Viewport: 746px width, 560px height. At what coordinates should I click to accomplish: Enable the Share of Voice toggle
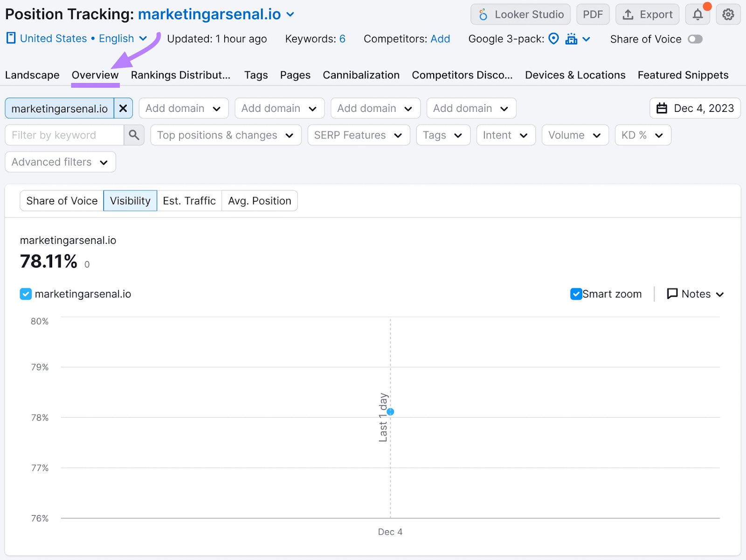pyautogui.click(x=695, y=39)
